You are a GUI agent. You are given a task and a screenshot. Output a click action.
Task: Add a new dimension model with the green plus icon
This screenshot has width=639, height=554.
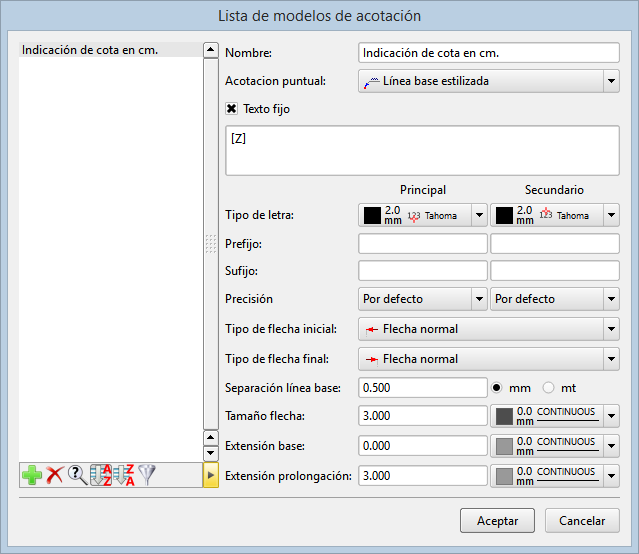click(32, 475)
